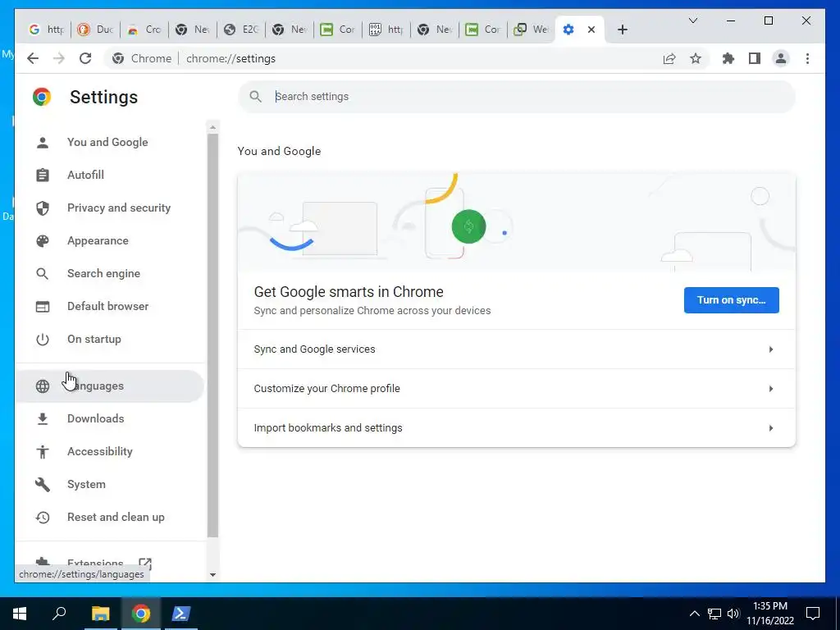Screen dimensions: 840x630
Task: Open Languages settings
Action: click(x=110, y=386)
